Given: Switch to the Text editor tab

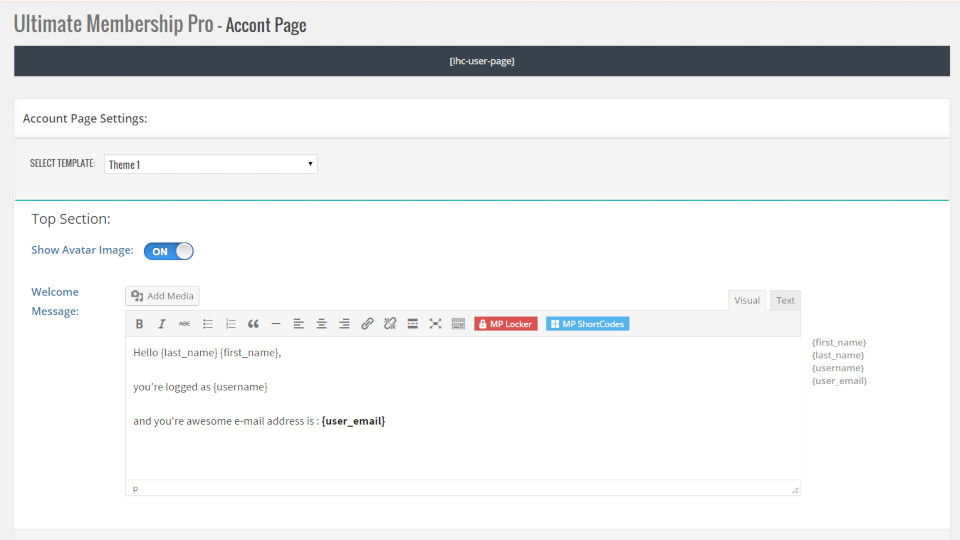Looking at the screenshot, I should click(x=785, y=301).
